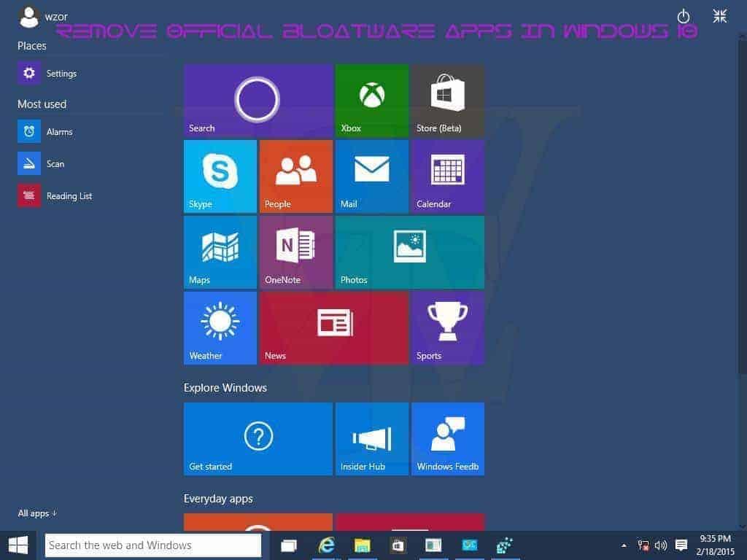
Task: Click the wzor user account avatar
Action: [28, 17]
